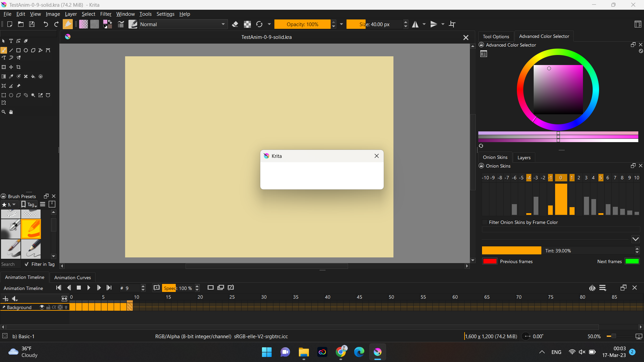Toggle eraser mode in the toolbar

(x=235, y=24)
